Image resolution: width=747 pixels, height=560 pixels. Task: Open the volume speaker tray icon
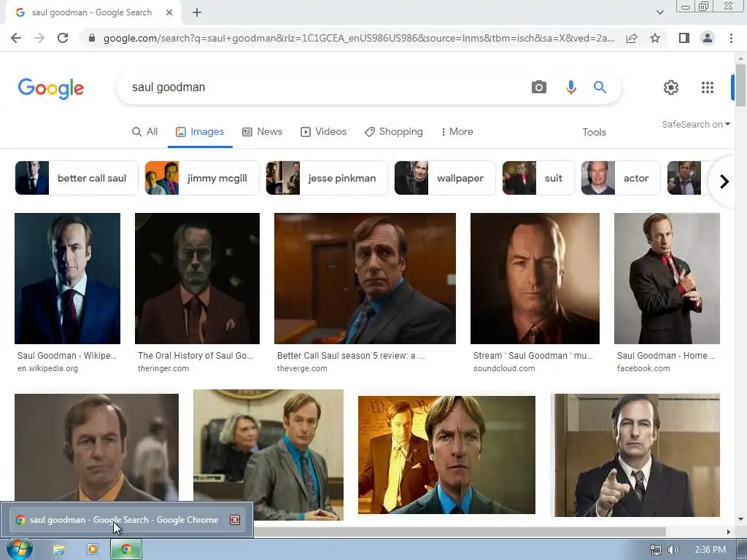pyautogui.click(x=673, y=550)
